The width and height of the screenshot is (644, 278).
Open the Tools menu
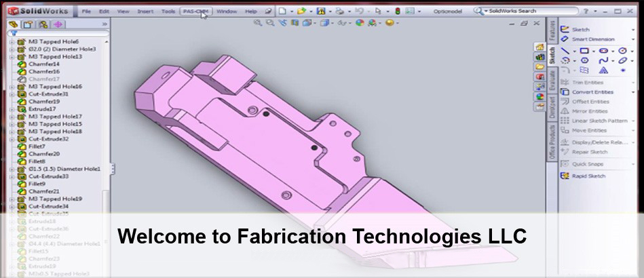[168, 12]
